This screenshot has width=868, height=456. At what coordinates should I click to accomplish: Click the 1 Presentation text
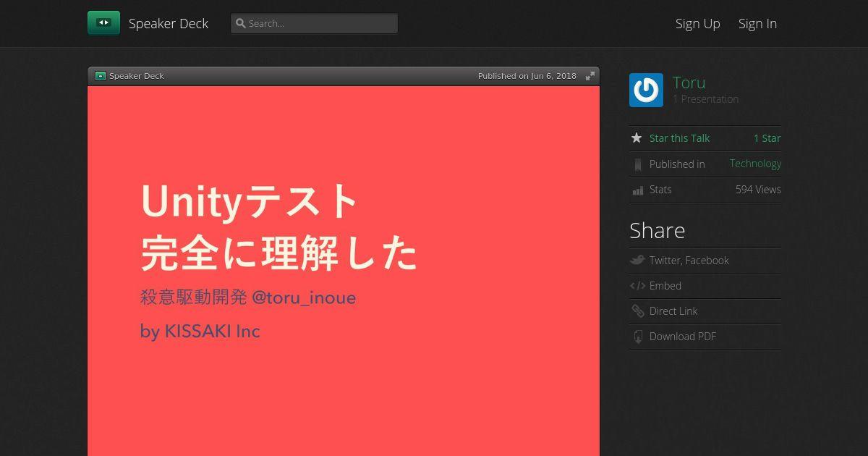[705, 99]
